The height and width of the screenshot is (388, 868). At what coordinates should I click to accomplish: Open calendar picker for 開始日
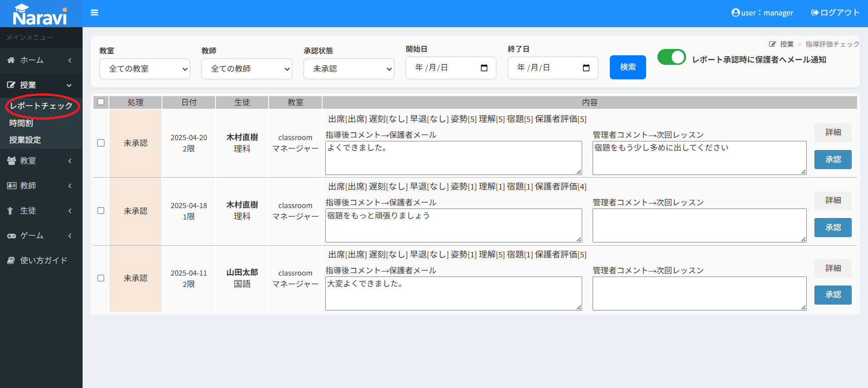click(x=484, y=68)
